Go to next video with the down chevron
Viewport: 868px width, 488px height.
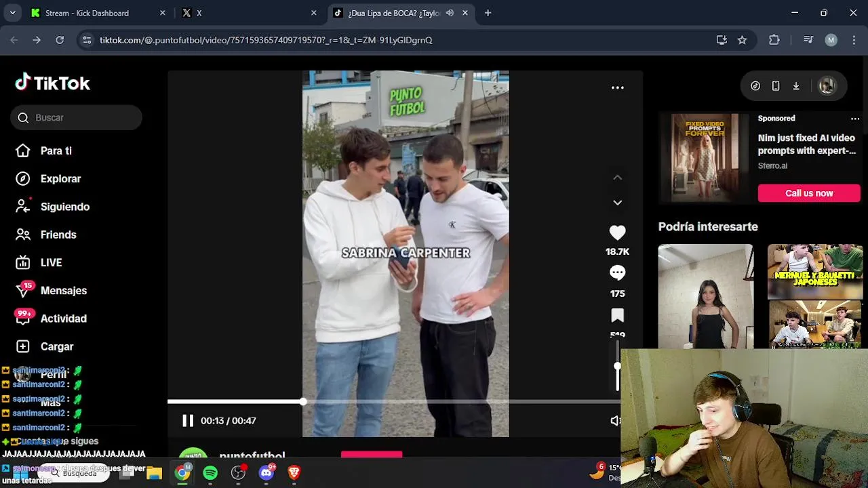tap(617, 203)
